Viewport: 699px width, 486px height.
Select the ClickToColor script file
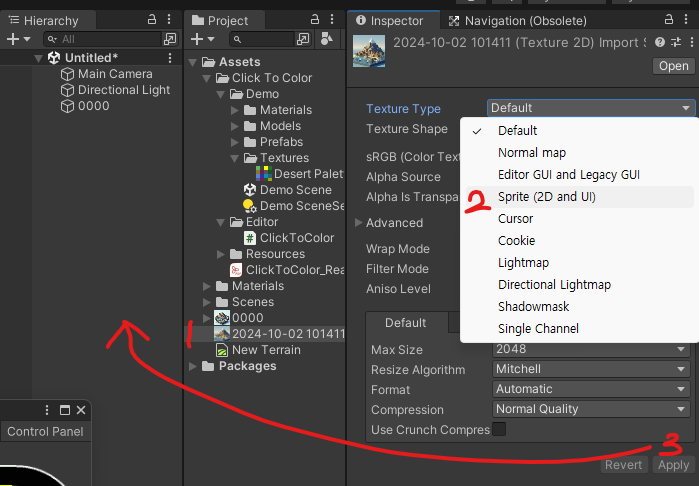289,238
